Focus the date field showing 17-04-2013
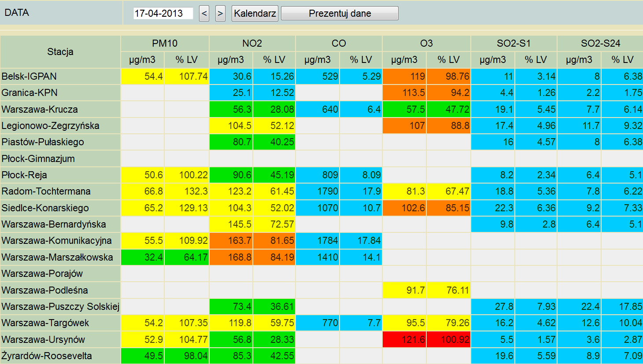The width and height of the screenshot is (643, 364). click(x=163, y=13)
